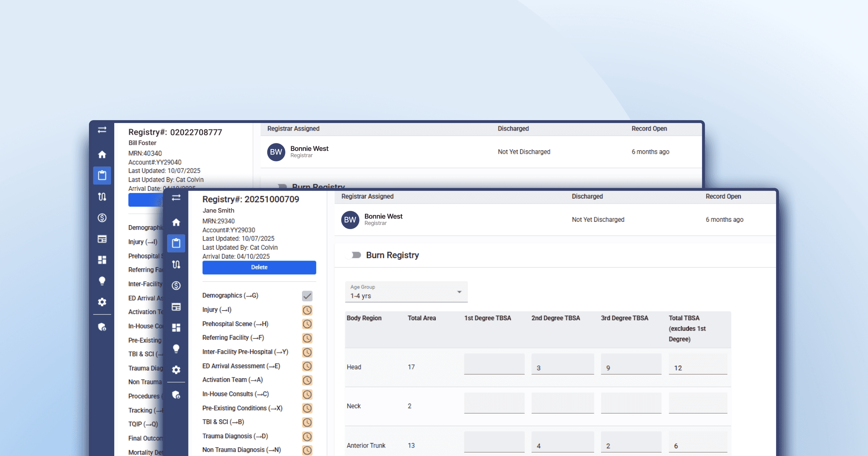Select the clipboard registry icon in sidebar

[176, 243]
